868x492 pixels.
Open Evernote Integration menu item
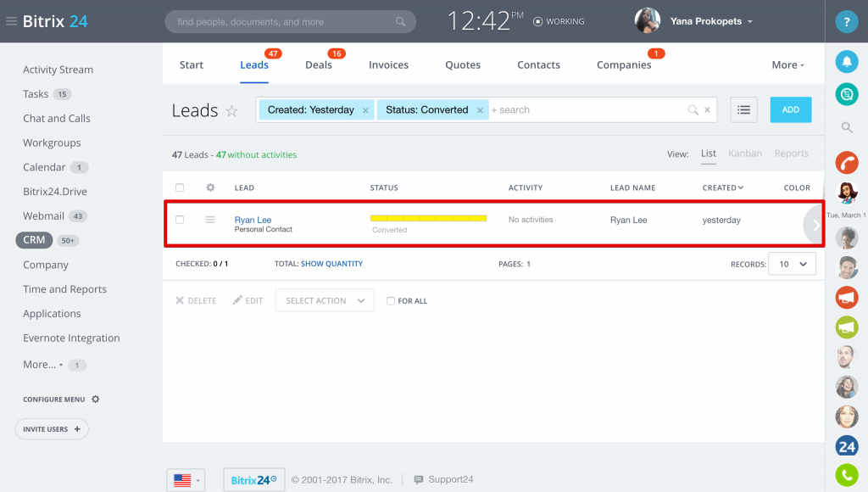pyautogui.click(x=71, y=338)
